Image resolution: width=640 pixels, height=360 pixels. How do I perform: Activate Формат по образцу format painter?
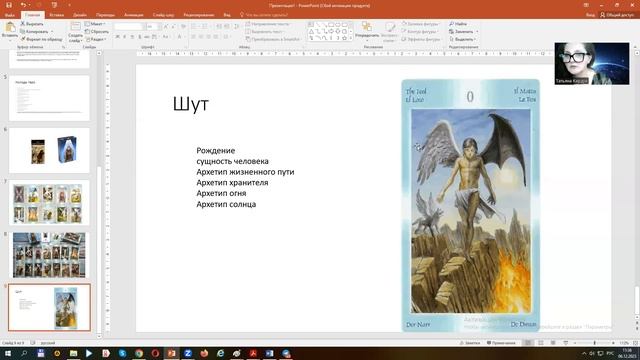coord(41,39)
